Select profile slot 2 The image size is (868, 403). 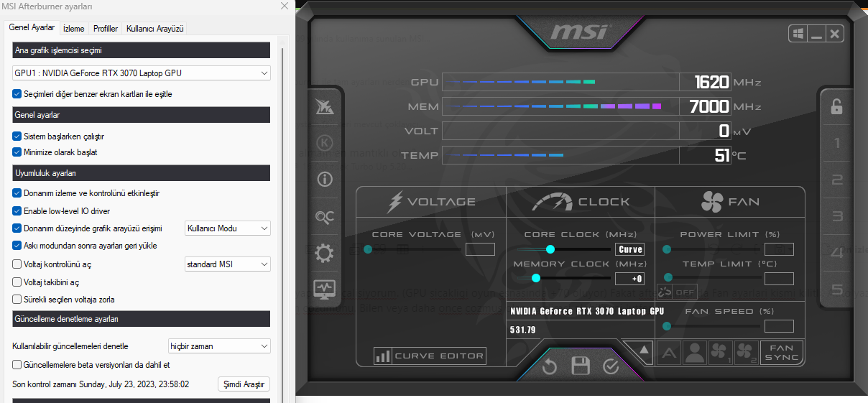[836, 180]
